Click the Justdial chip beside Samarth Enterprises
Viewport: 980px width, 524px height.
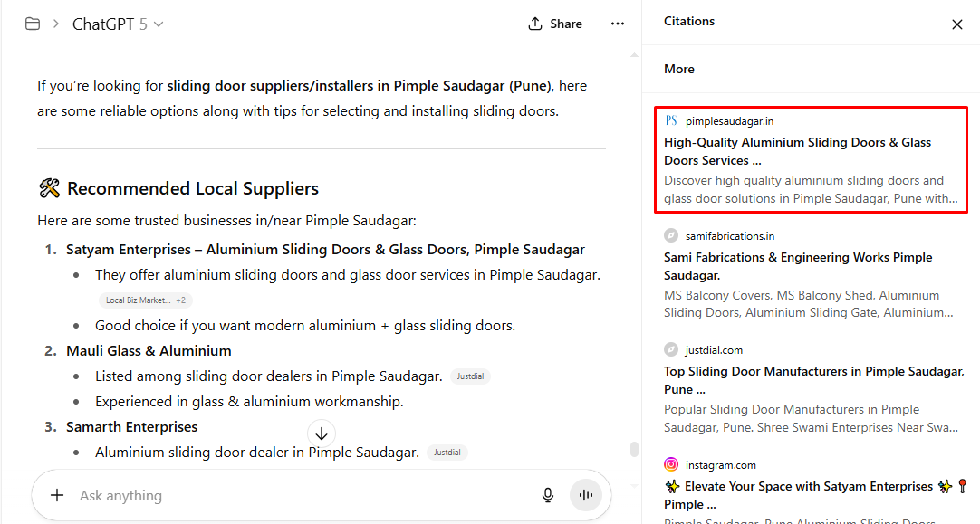tap(447, 453)
